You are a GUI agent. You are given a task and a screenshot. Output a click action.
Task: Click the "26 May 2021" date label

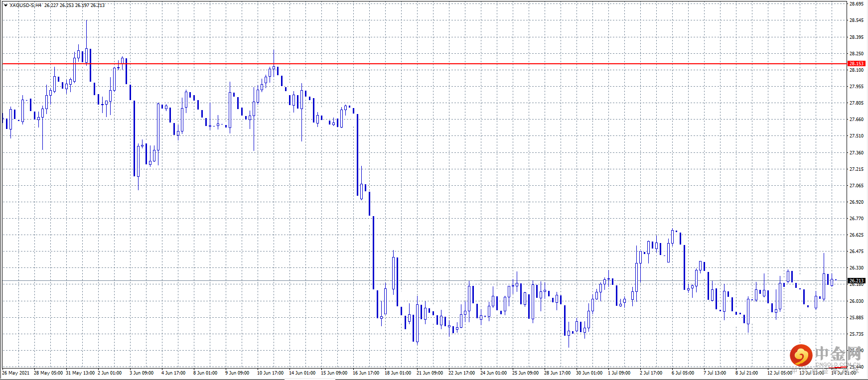click(x=16, y=373)
